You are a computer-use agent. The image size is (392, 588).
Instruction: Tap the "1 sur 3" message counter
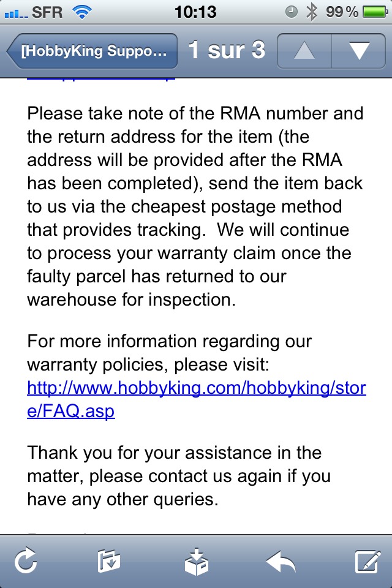227,50
